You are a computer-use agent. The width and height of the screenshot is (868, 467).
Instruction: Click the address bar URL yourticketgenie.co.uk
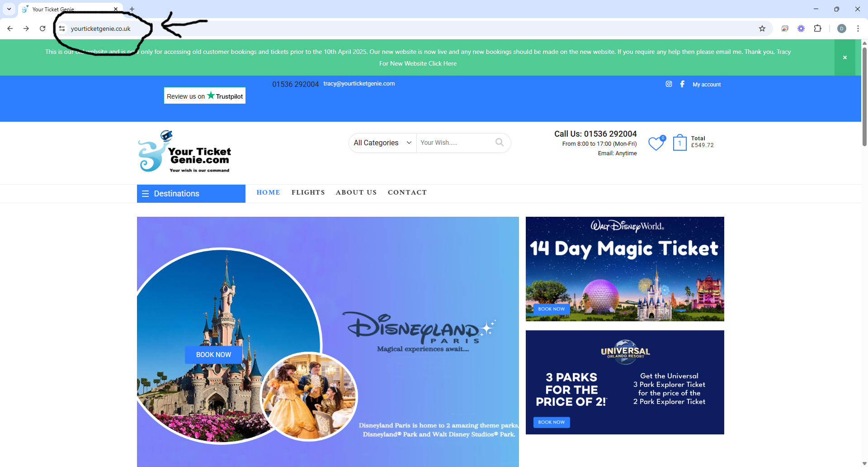100,29
